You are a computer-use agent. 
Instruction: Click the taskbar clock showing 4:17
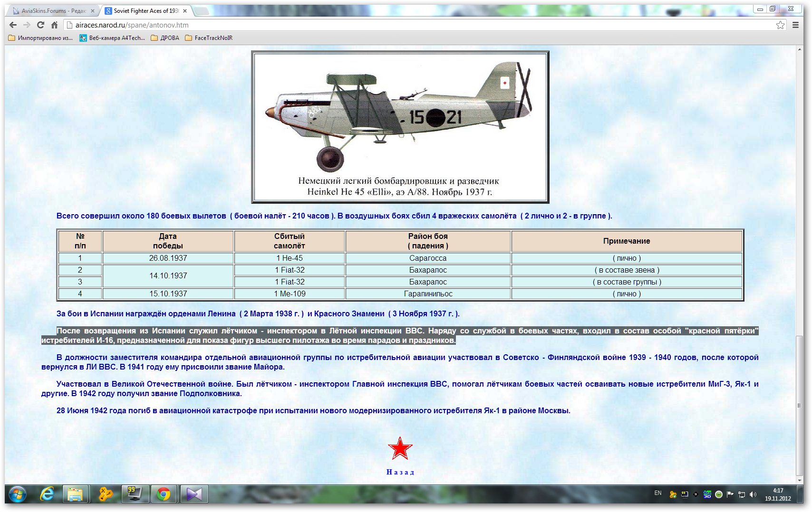pyautogui.click(x=778, y=494)
